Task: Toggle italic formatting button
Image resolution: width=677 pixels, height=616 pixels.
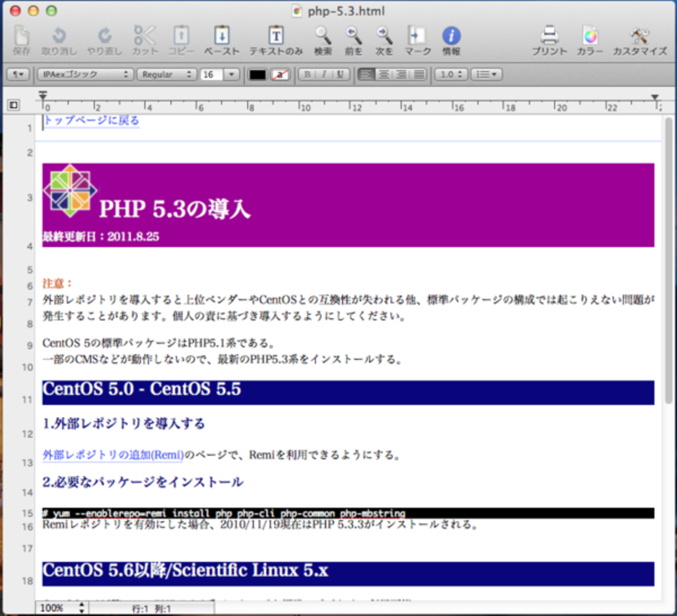Action: click(323, 74)
